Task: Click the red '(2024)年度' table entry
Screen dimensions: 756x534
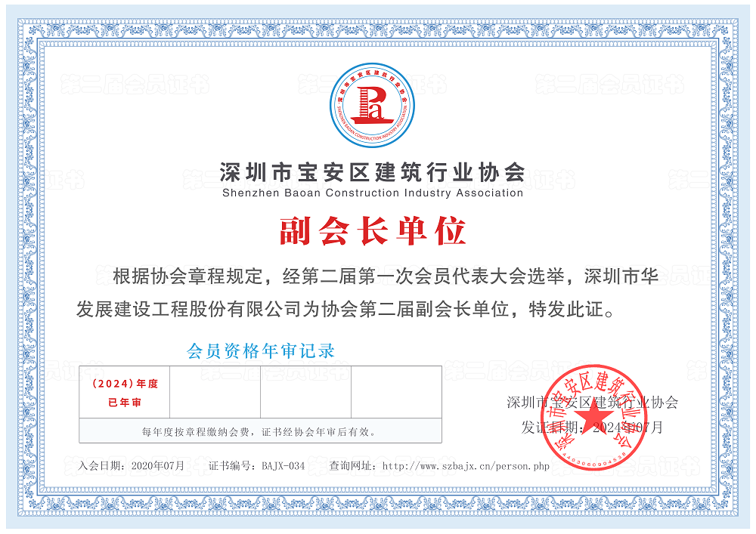Action: point(125,384)
